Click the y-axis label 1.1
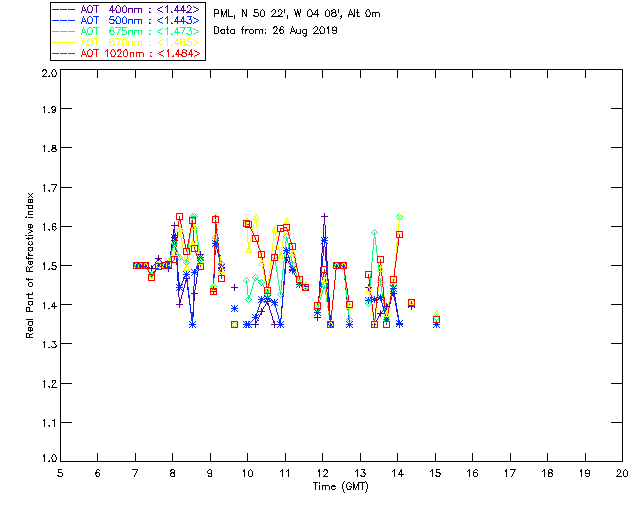The height and width of the screenshot is (512, 640). [49, 423]
